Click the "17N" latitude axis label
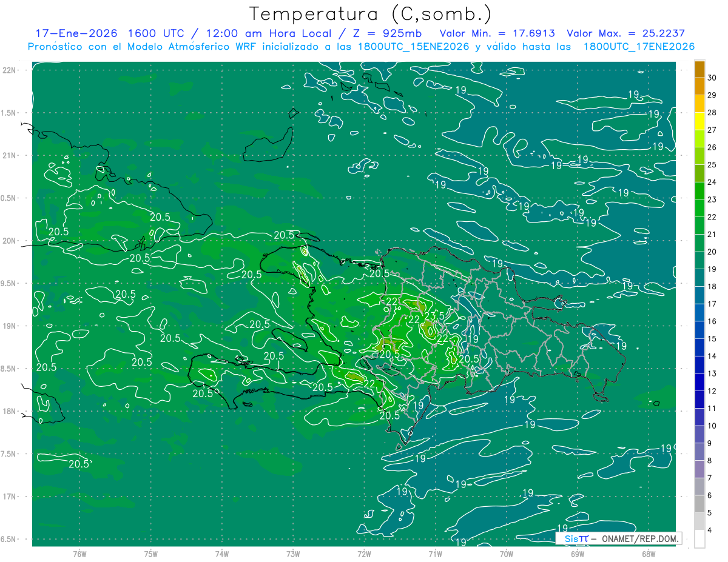The height and width of the screenshot is (562, 728). (10, 497)
